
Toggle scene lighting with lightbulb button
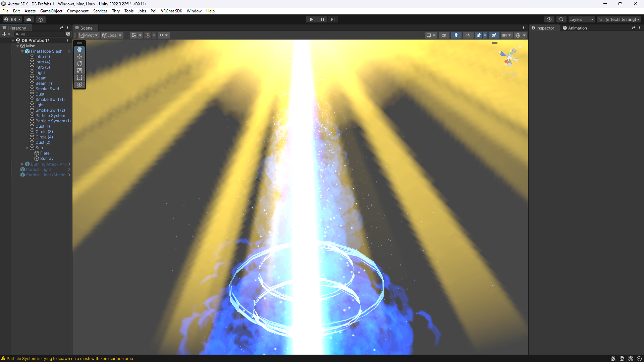(456, 35)
